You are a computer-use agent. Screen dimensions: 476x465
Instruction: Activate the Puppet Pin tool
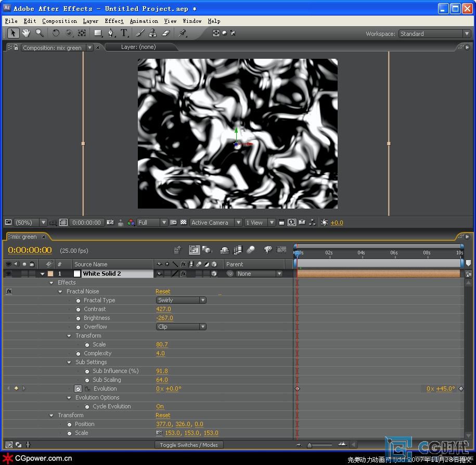pos(182,33)
